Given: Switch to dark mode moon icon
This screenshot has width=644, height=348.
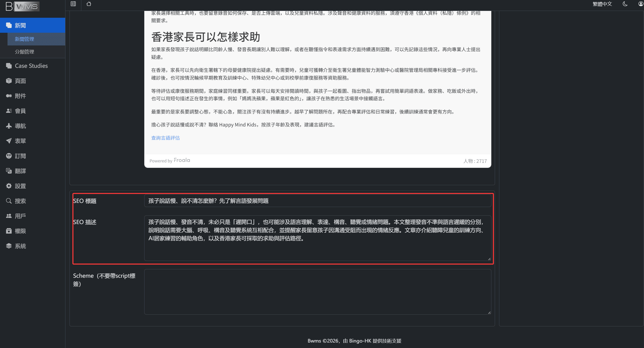Looking at the screenshot, I should tap(625, 4).
